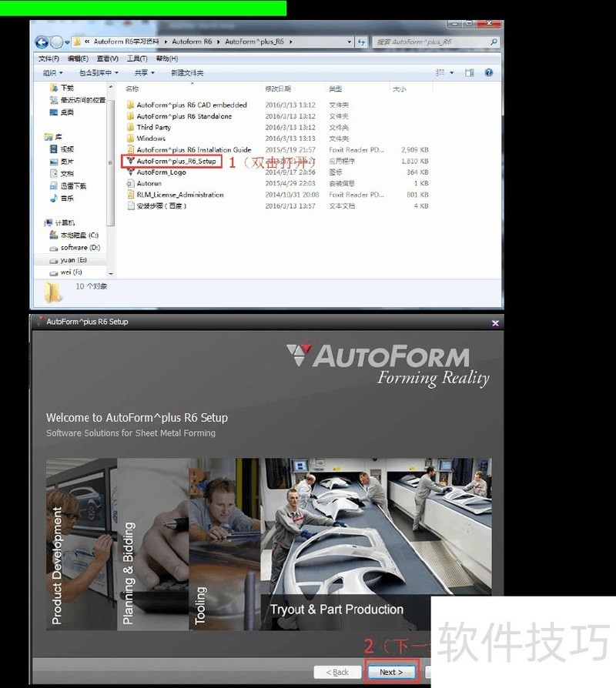616x688 pixels.
Task: Click the change view icon
Action: pos(440,73)
